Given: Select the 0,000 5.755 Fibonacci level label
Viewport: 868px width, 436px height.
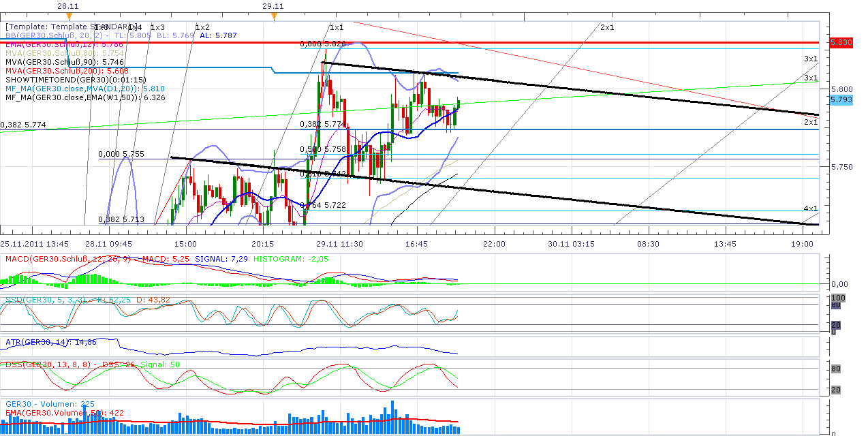Looking at the screenshot, I should click(x=121, y=155).
